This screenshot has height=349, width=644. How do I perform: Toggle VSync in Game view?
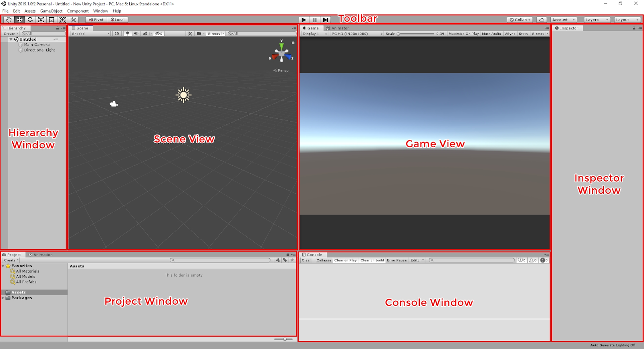510,34
